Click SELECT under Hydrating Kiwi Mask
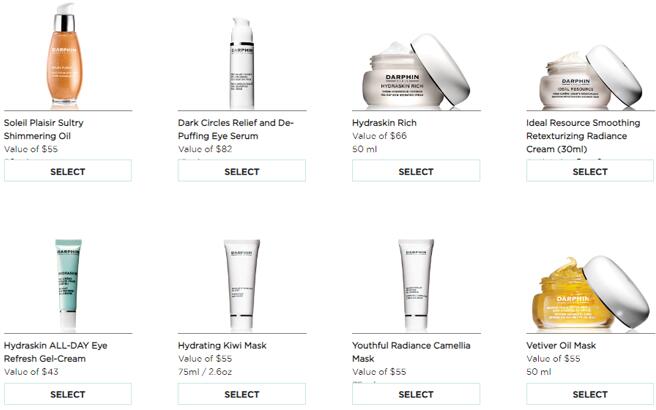 click(242, 394)
